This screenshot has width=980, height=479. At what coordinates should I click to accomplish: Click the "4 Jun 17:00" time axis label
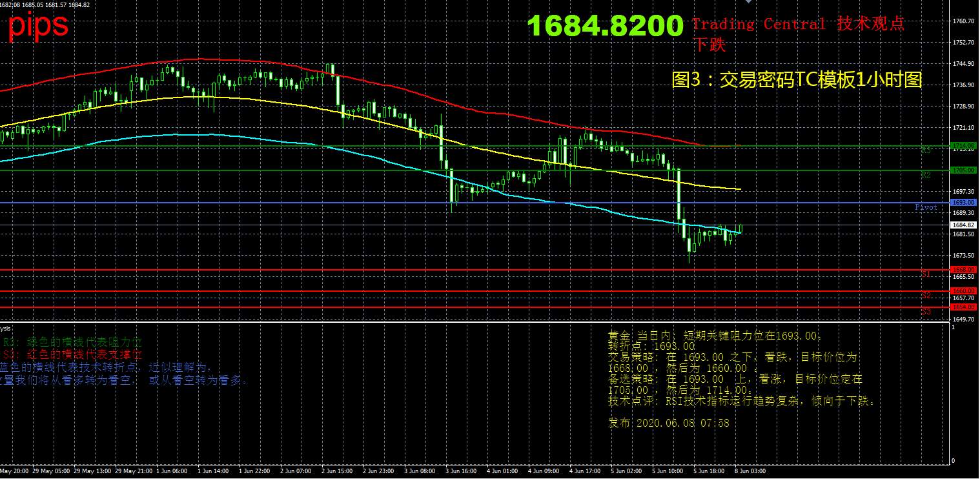pos(586,472)
